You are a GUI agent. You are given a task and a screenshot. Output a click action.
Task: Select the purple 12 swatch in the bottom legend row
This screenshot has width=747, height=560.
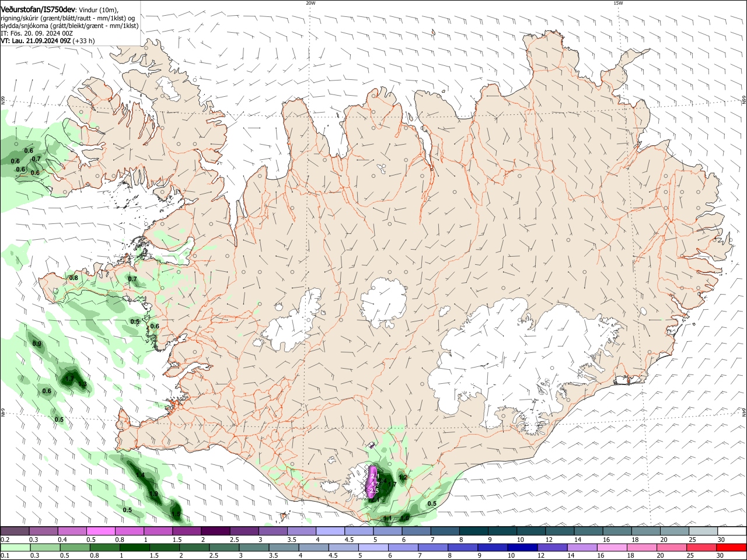(x=553, y=547)
